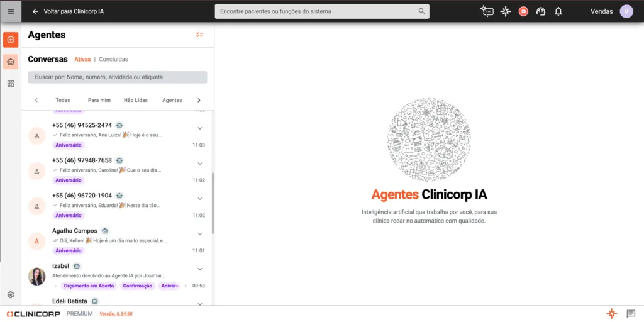Open conversation +55 (46) 94525-2474

tap(116, 135)
